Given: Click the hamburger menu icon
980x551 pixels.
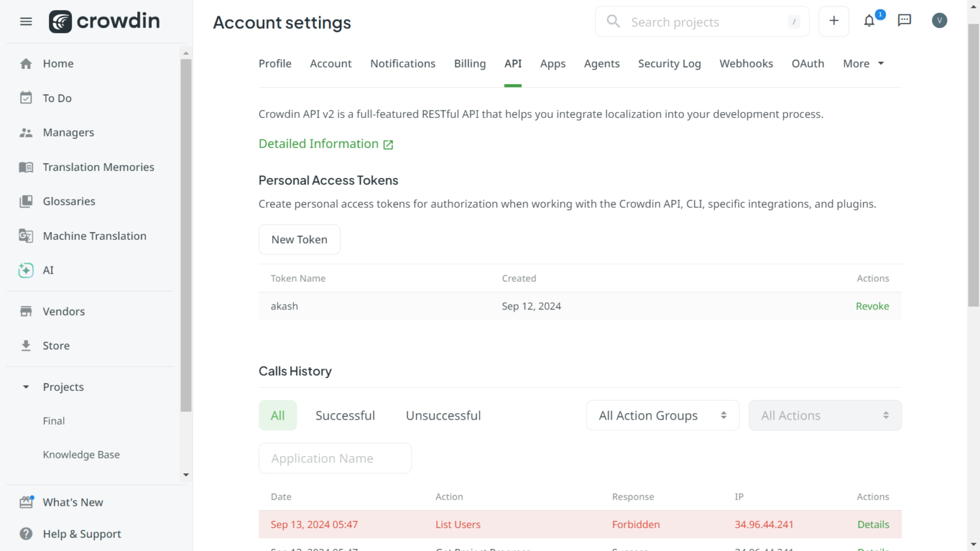Looking at the screenshot, I should [x=26, y=22].
